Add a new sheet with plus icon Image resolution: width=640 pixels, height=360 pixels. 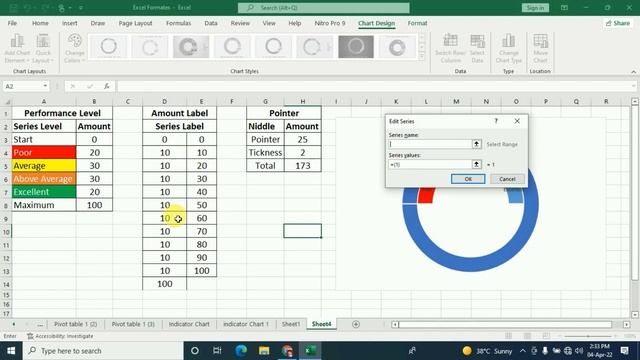point(356,324)
